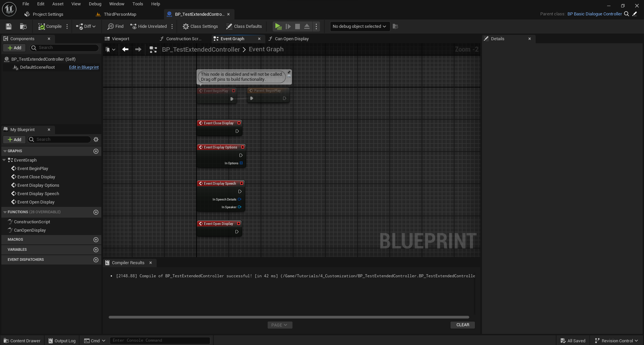Clear the compiler results

coord(463,325)
